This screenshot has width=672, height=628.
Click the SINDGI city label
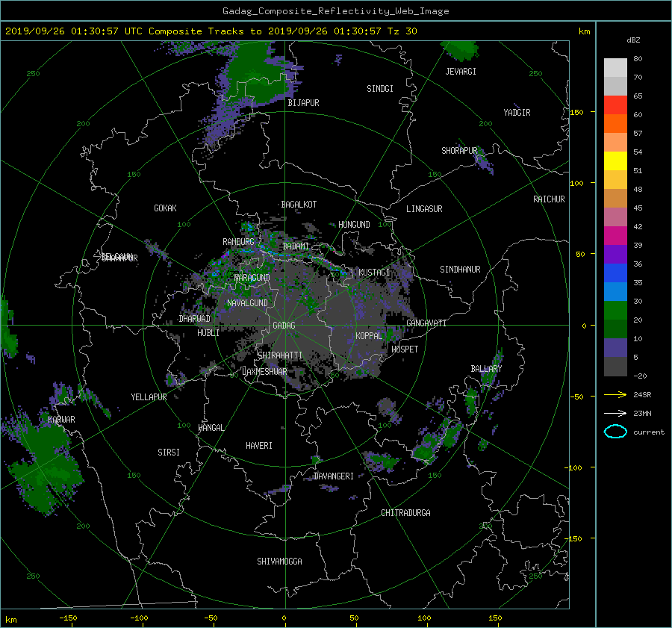coord(380,89)
